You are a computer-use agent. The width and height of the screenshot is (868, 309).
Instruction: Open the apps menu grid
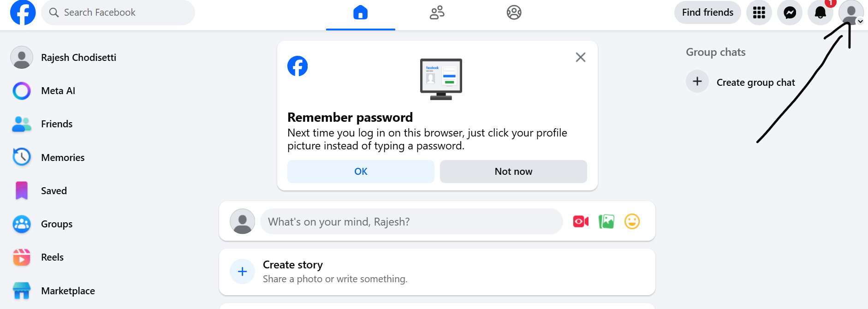pos(759,12)
